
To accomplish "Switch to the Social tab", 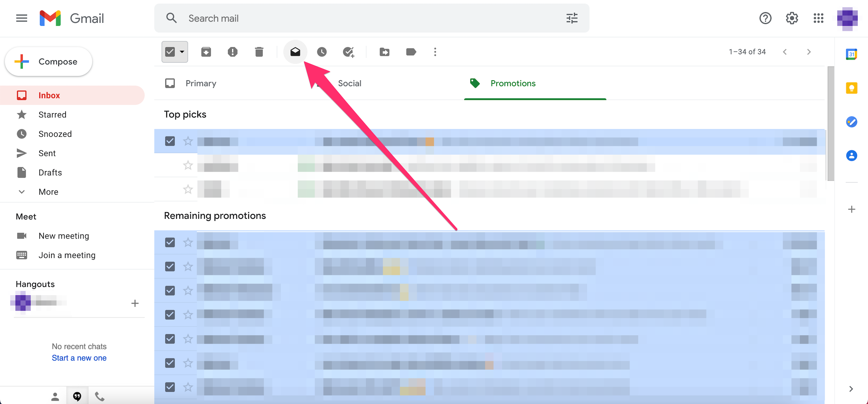I will pos(349,83).
